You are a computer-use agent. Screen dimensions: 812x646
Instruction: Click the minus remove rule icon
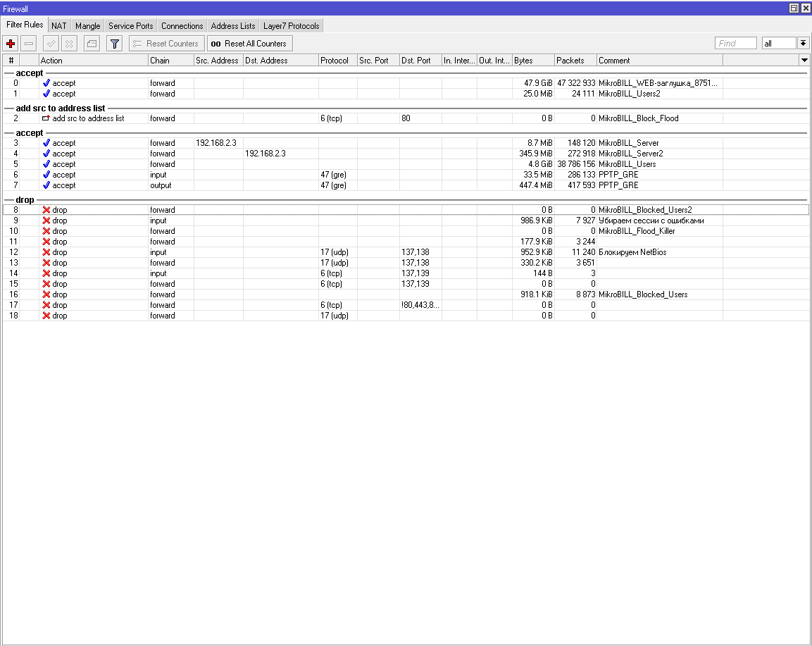pos(29,44)
